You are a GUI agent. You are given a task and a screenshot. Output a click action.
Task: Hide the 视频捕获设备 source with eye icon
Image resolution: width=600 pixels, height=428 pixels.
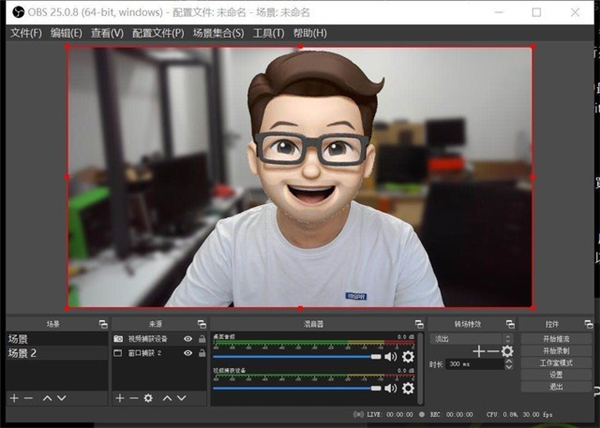(x=188, y=340)
